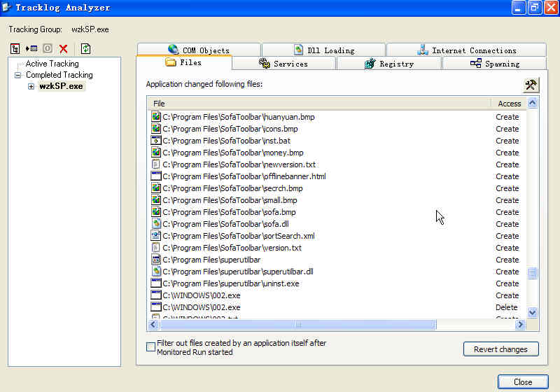
Task: Switch to the Registry tab
Action: (x=389, y=64)
